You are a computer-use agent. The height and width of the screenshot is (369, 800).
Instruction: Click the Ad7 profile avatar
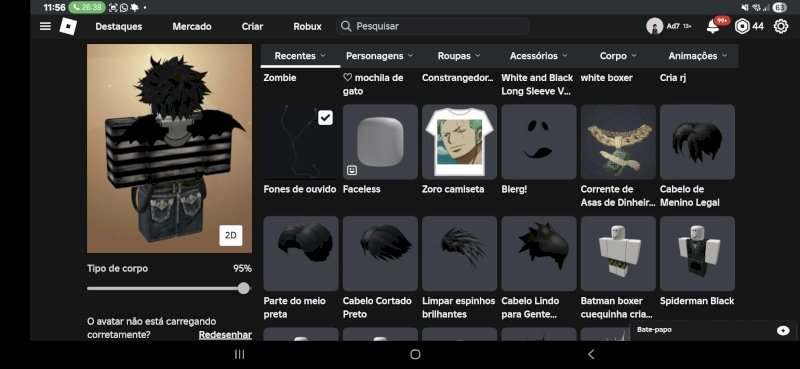click(655, 26)
